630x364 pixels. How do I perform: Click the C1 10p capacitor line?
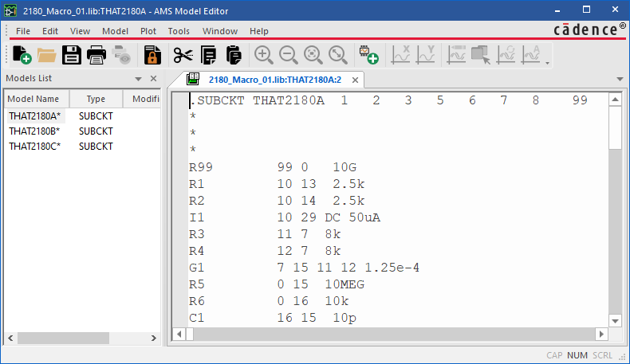(273, 318)
